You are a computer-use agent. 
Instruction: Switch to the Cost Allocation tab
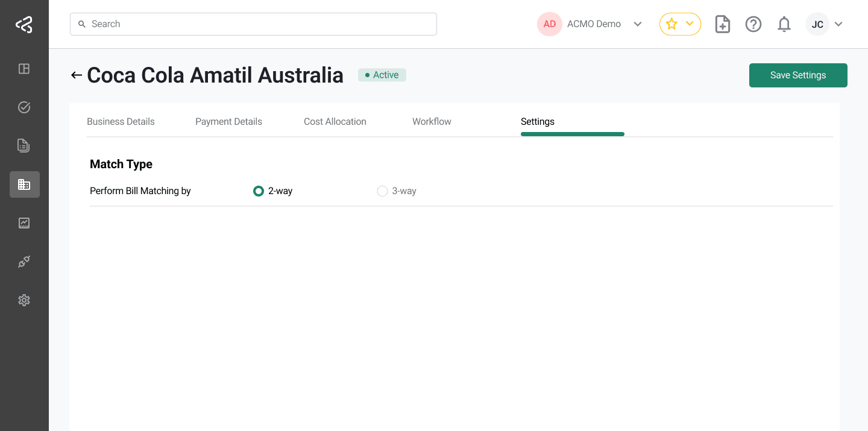335,122
